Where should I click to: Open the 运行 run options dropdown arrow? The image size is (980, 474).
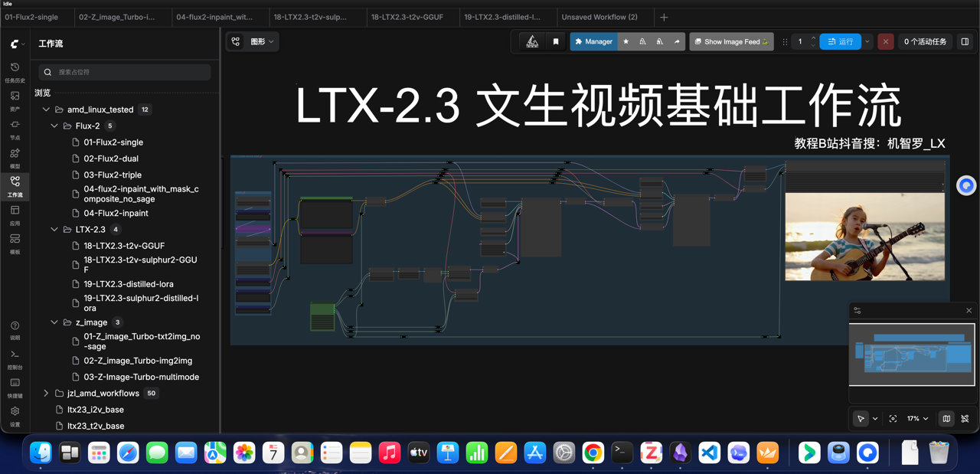coord(867,41)
